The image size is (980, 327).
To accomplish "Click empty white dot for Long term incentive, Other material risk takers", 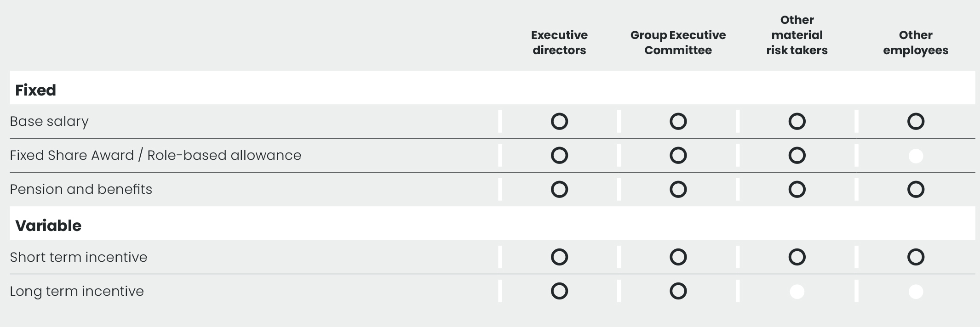I will 797,292.
